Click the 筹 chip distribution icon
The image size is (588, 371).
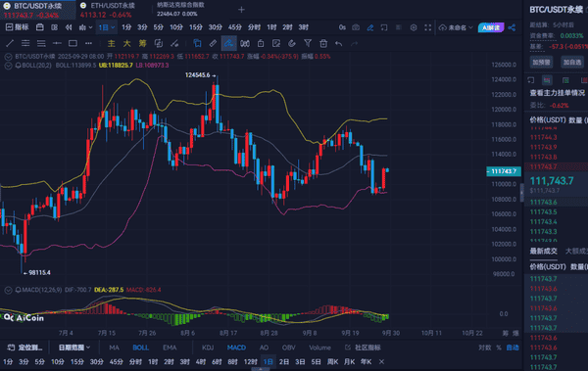pyautogui.click(x=142, y=43)
